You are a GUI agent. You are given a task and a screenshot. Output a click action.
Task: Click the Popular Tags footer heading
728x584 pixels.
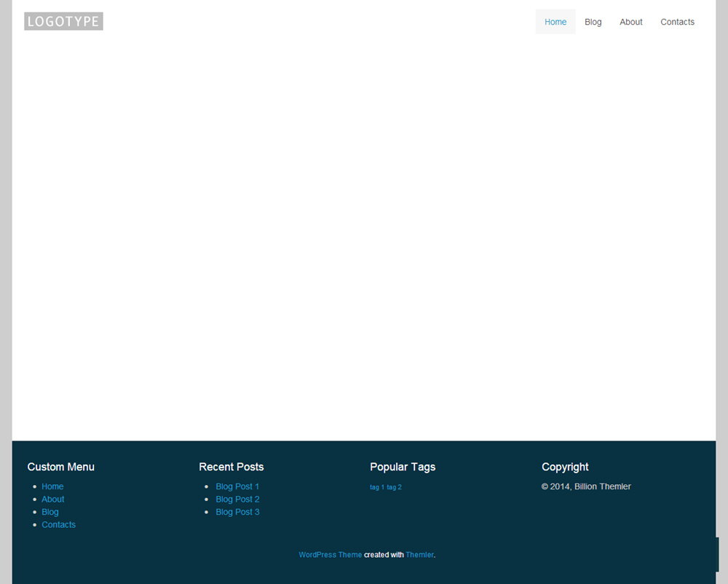tap(403, 467)
